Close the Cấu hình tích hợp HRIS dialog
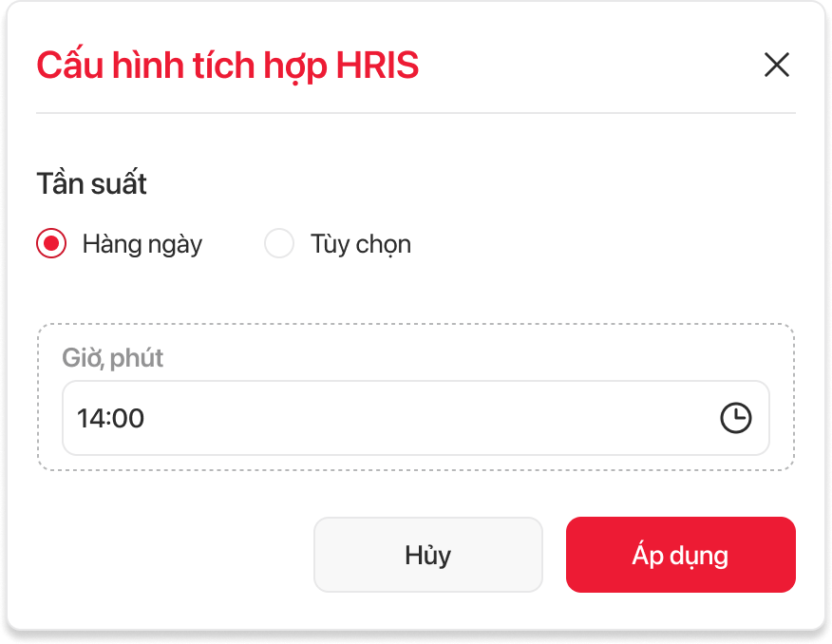Viewport: 832px width, 644px height. point(777,65)
